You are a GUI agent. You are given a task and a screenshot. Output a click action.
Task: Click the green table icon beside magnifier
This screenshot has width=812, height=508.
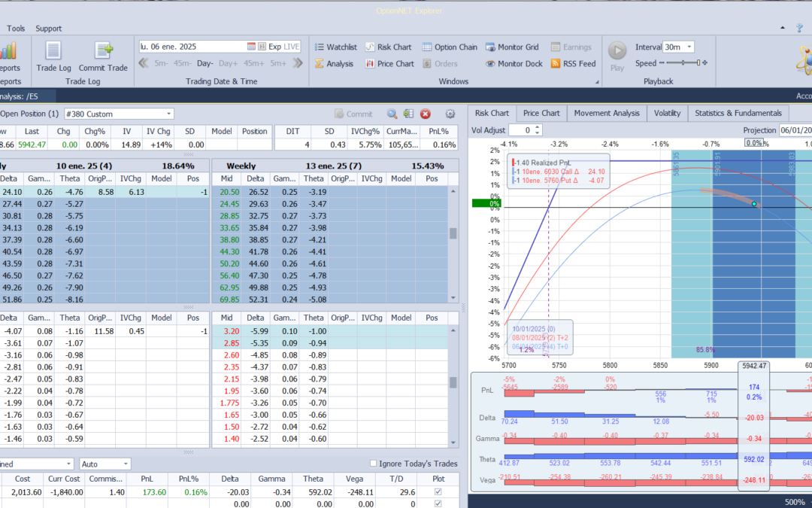pos(408,114)
